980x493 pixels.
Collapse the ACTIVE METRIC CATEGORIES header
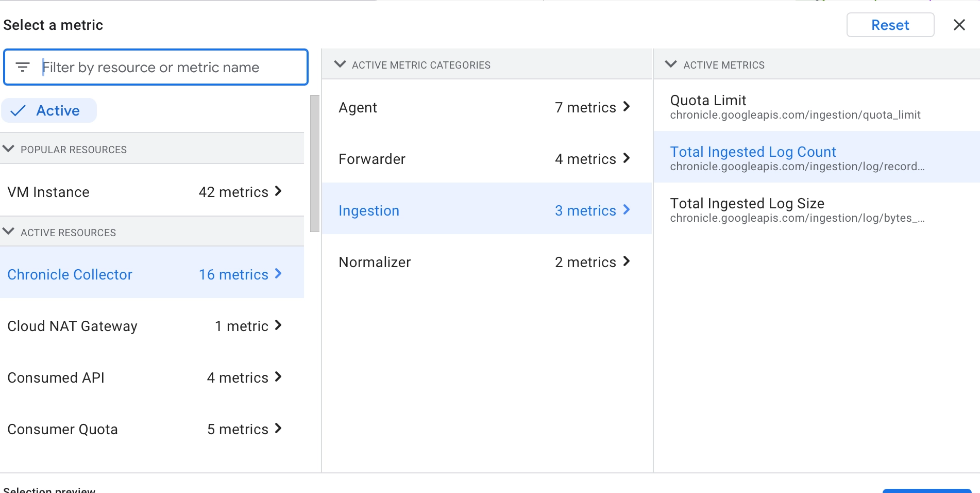point(340,64)
